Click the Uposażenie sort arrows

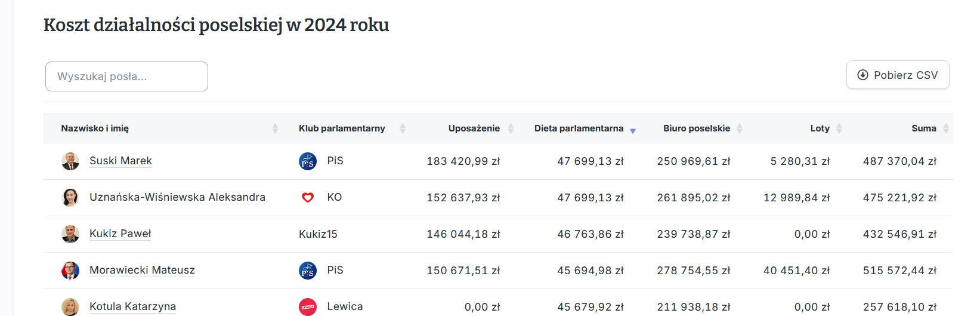pyautogui.click(x=511, y=128)
